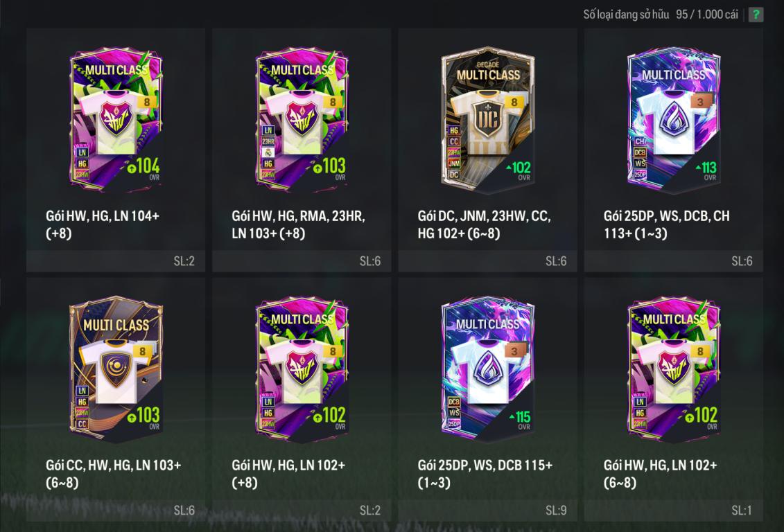The width and height of the screenshot is (784, 532).
Task: Click the SL:1 quantity bar
Action: 674,511
